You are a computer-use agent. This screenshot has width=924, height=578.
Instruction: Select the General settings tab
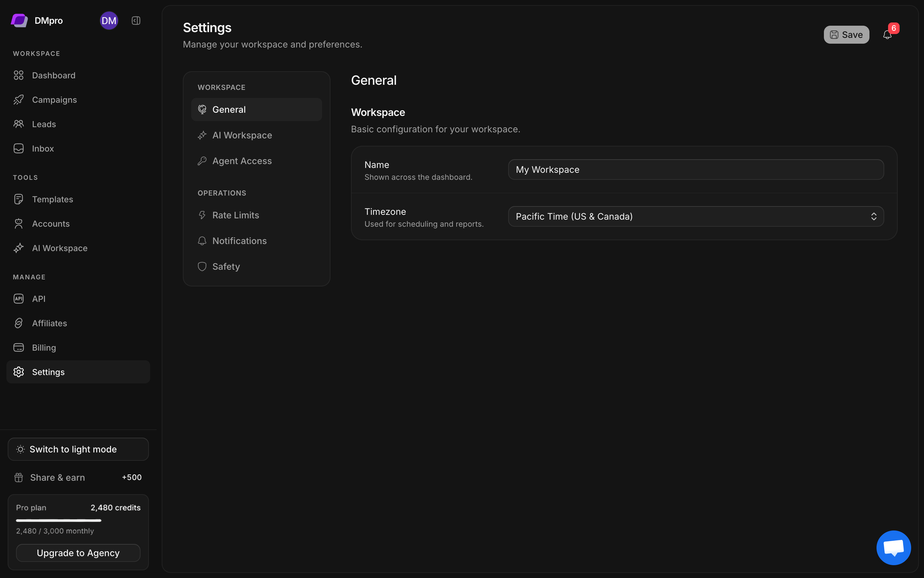[x=257, y=109]
